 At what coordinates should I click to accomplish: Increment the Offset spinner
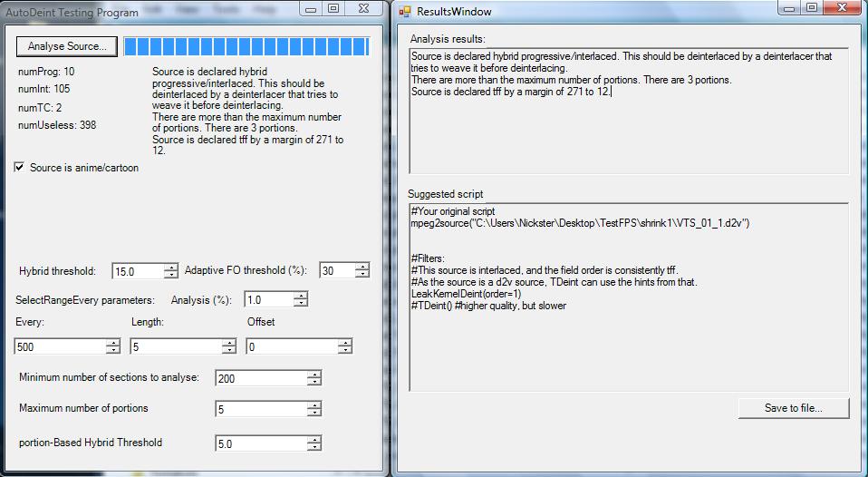345,343
